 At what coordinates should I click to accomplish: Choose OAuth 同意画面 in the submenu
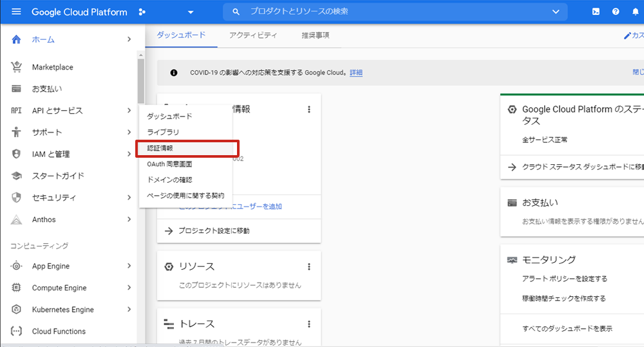(169, 164)
